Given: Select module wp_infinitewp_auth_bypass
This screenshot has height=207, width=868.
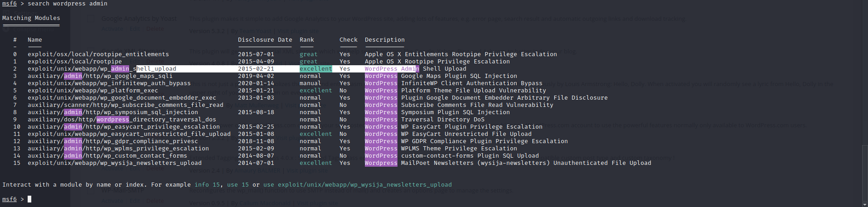Looking at the screenshot, I should click(109, 83).
